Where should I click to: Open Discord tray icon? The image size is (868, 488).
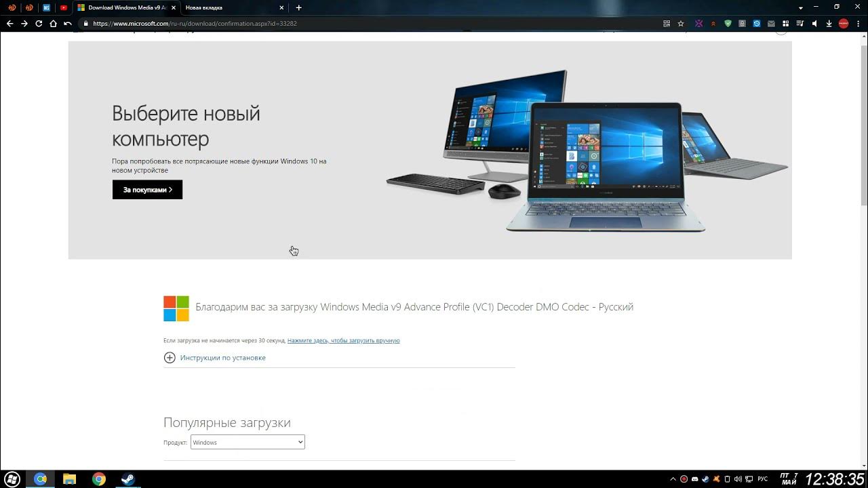point(694,479)
